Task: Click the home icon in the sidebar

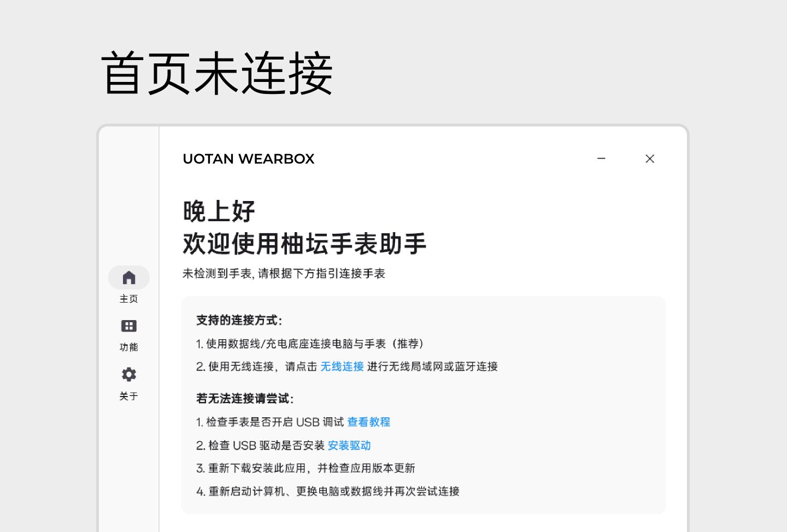Action: pyautogui.click(x=129, y=277)
